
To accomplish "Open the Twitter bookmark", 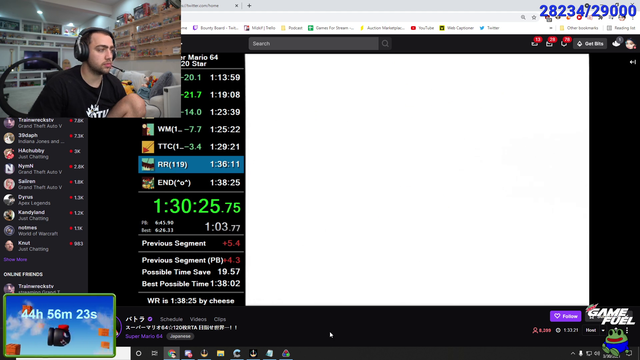I will [489, 28].
